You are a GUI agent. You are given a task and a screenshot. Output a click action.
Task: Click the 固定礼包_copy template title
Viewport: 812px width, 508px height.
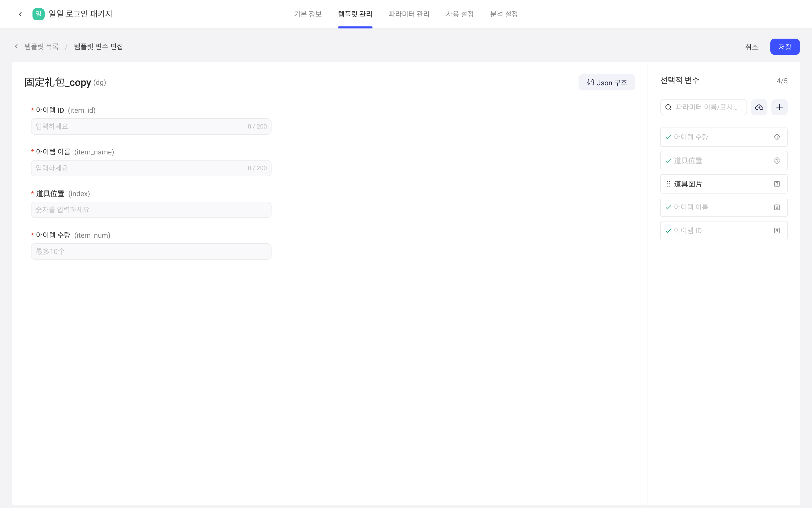58,82
